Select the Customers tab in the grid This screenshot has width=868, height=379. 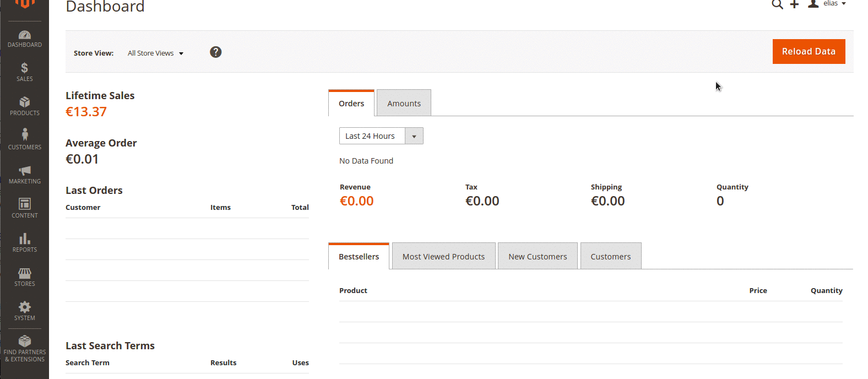[610, 257]
